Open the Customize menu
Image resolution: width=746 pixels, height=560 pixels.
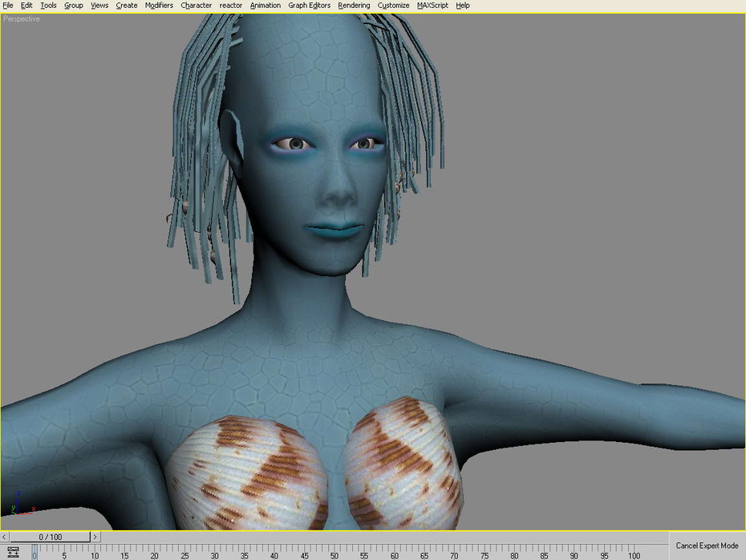tap(393, 6)
